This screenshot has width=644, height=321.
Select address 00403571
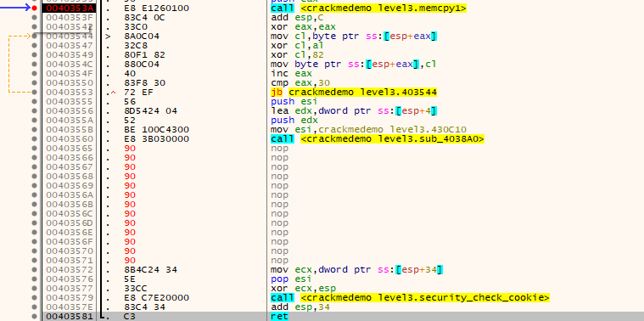coord(69,260)
